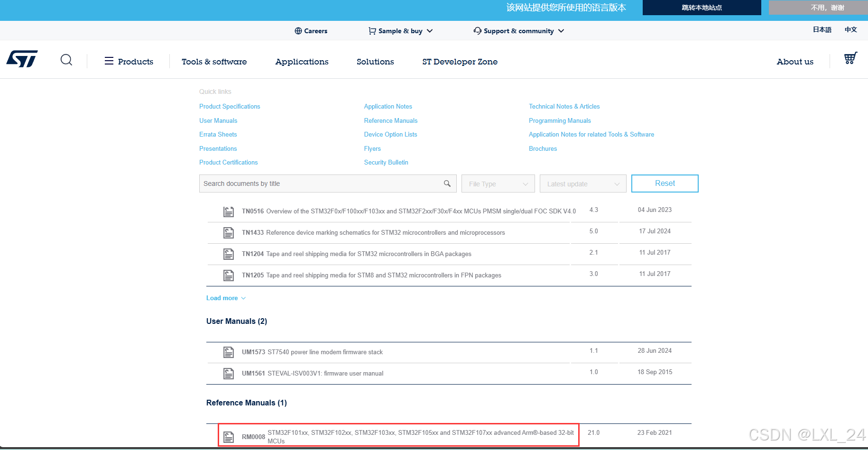This screenshot has width=868, height=450.
Task: Open the ST Developer Zone menu
Action: (460, 62)
